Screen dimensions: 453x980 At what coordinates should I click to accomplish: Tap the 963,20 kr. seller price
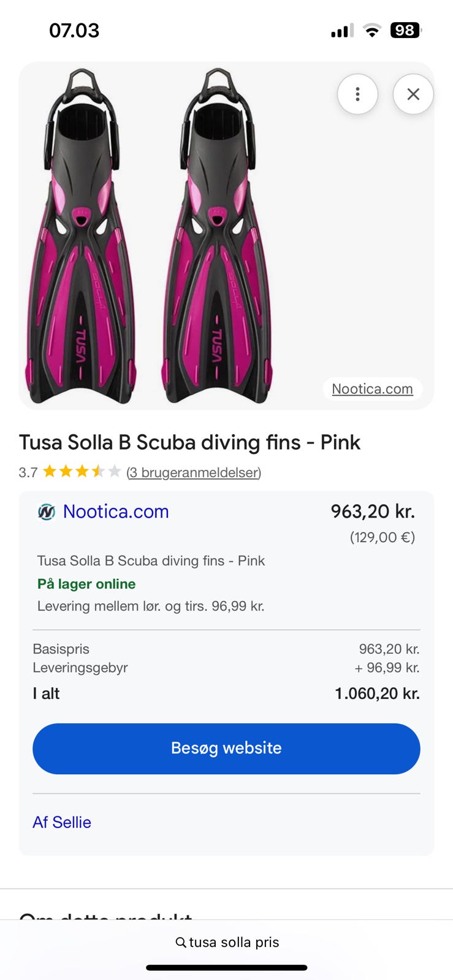(x=373, y=511)
